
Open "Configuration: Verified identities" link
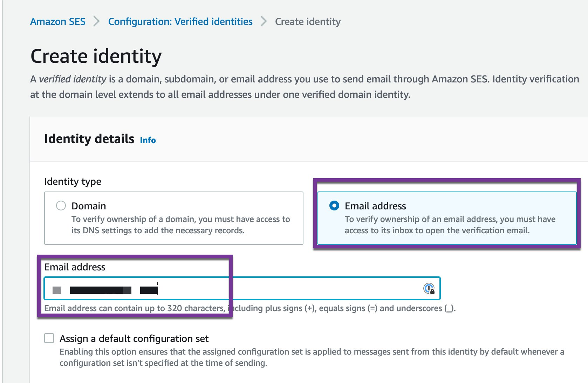click(x=180, y=21)
